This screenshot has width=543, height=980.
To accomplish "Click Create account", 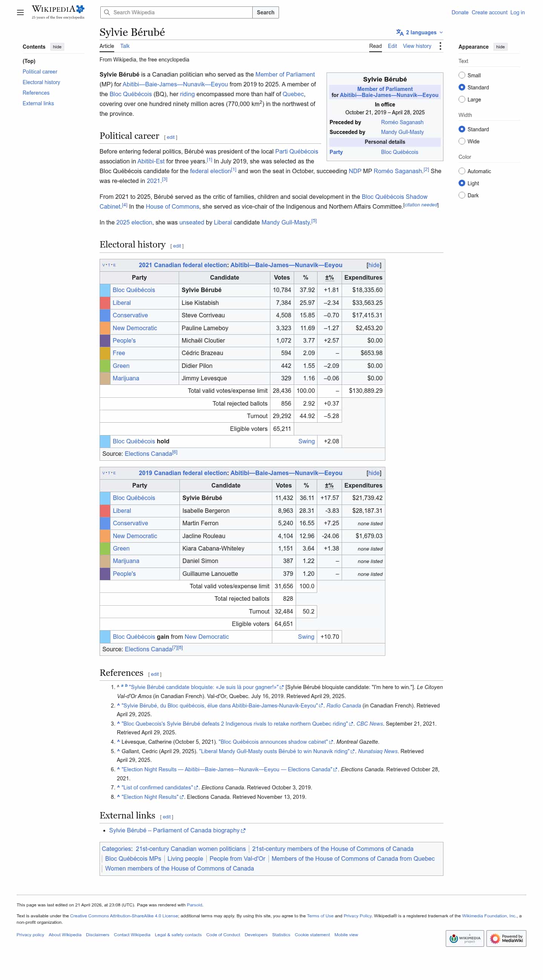I will [489, 12].
